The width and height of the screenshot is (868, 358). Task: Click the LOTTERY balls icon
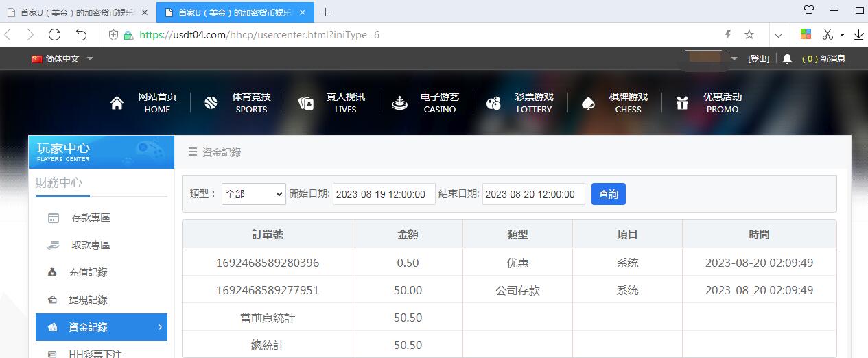[493, 104]
